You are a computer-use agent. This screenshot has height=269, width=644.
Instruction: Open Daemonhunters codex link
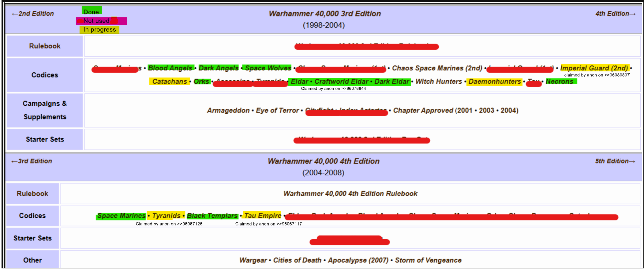tap(495, 81)
